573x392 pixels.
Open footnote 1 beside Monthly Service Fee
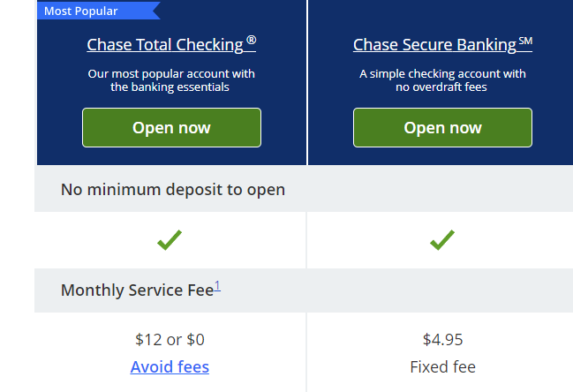[x=217, y=286]
